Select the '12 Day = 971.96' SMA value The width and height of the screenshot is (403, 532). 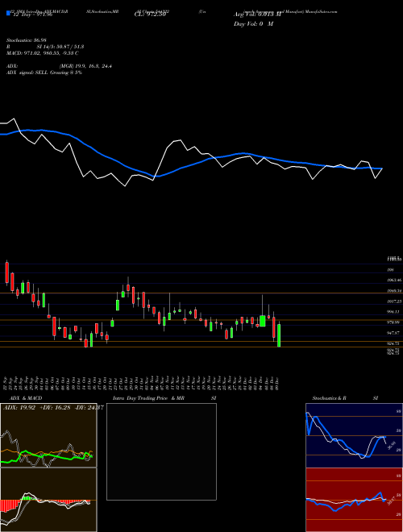point(31,15)
